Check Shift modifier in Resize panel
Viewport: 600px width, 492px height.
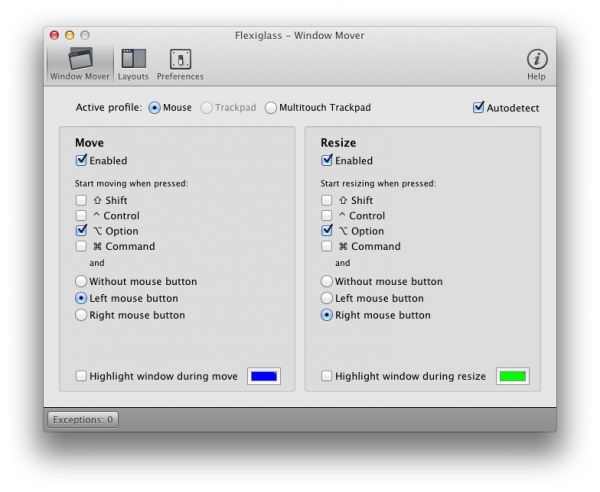(327, 200)
